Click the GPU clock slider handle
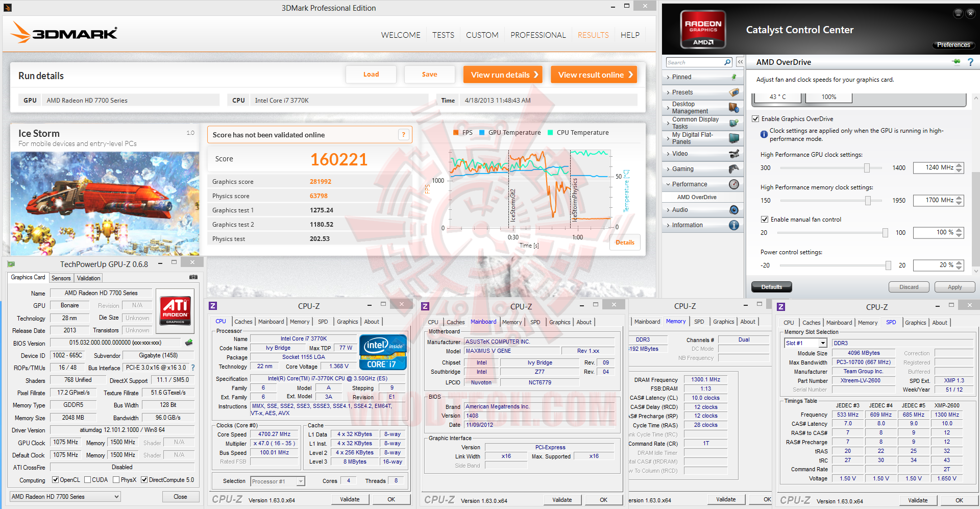 [867, 168]
